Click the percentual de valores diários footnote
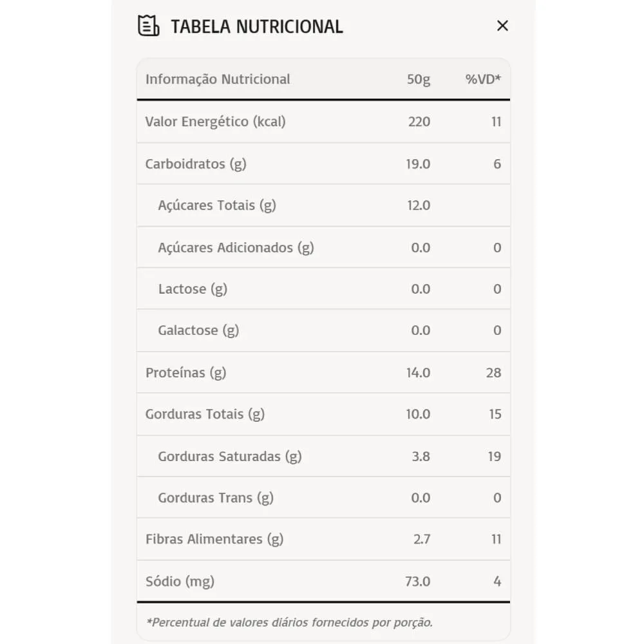Image resolution: width=644 pixels, height=644 pixels. click(289, 623)
